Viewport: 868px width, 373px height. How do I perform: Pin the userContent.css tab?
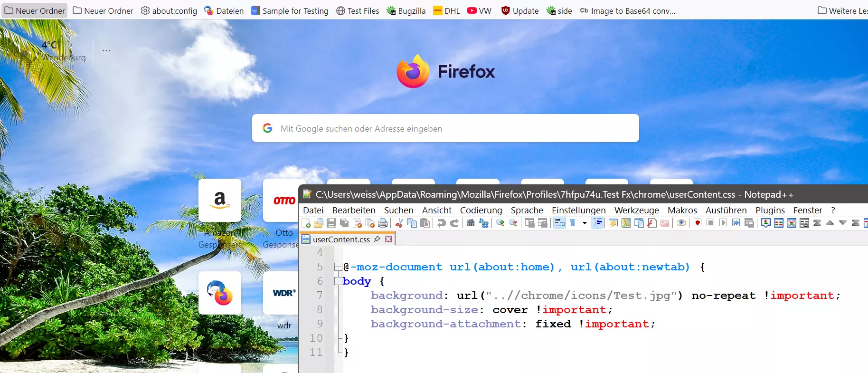[x=377, y=239]
